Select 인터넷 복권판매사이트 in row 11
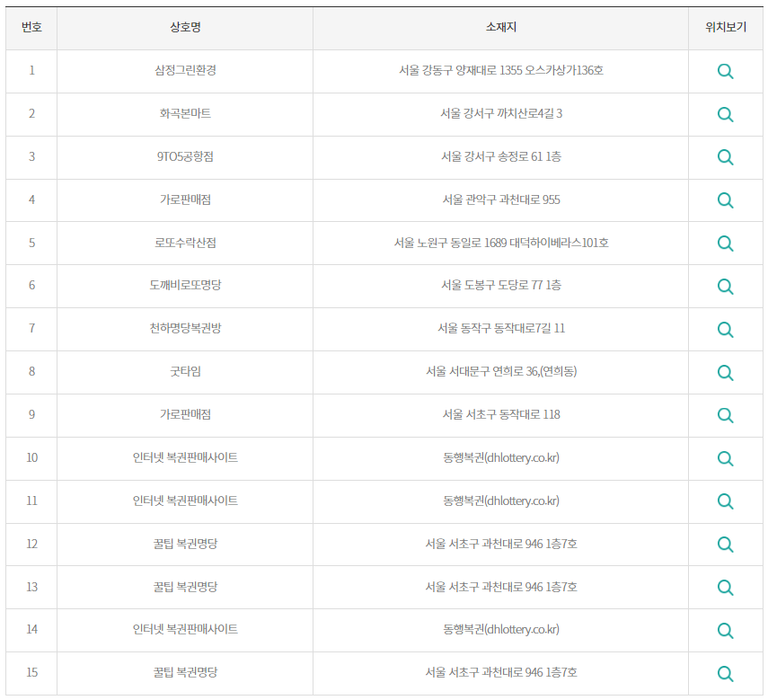 coord(185,501)
